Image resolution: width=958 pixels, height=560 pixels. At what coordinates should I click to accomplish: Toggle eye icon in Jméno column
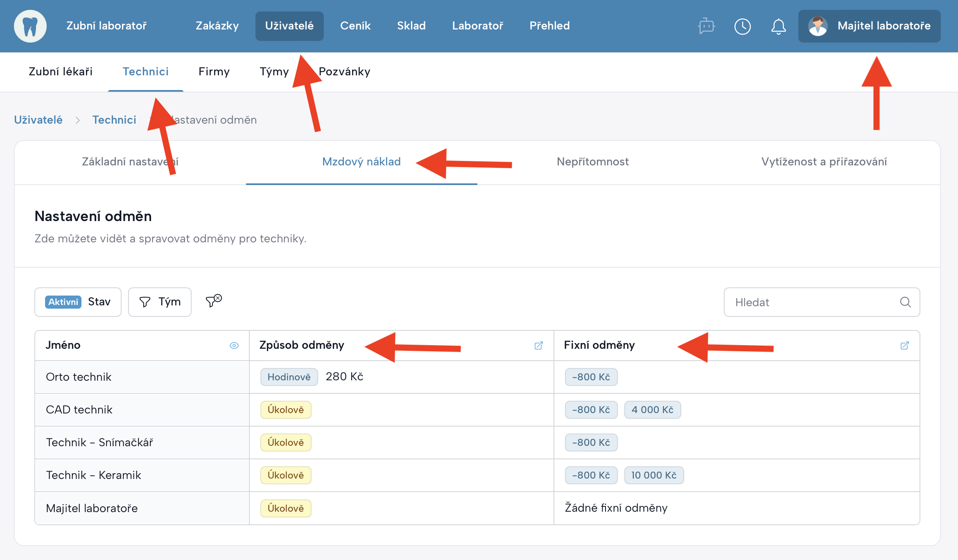point(234,345)
